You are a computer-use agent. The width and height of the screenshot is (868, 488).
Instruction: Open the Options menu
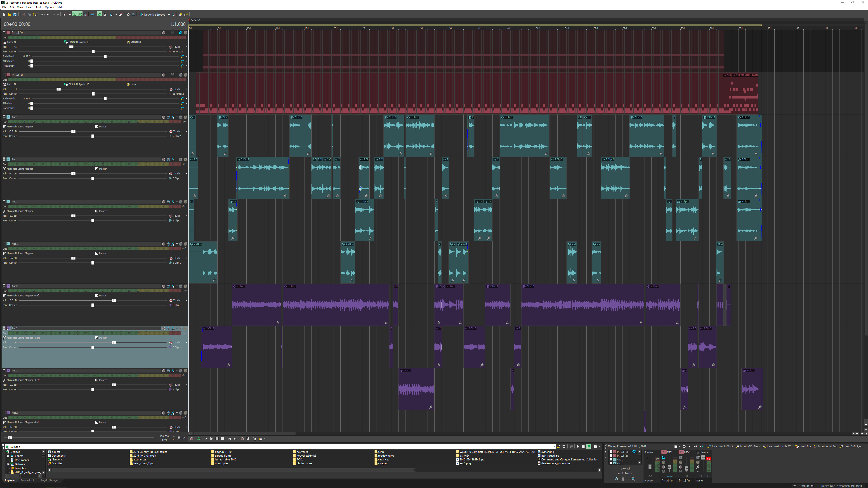(50, 7)
